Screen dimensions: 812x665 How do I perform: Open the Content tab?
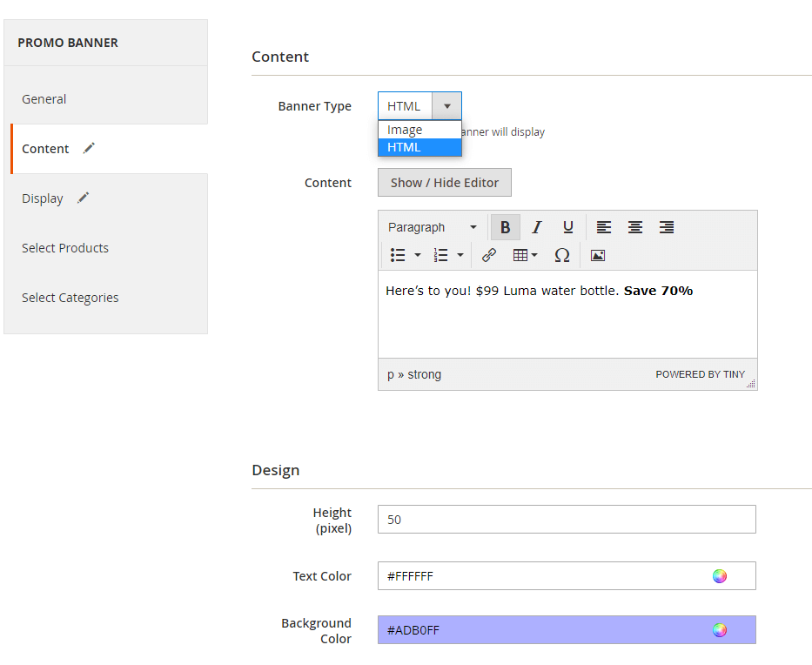coord(109,149)
